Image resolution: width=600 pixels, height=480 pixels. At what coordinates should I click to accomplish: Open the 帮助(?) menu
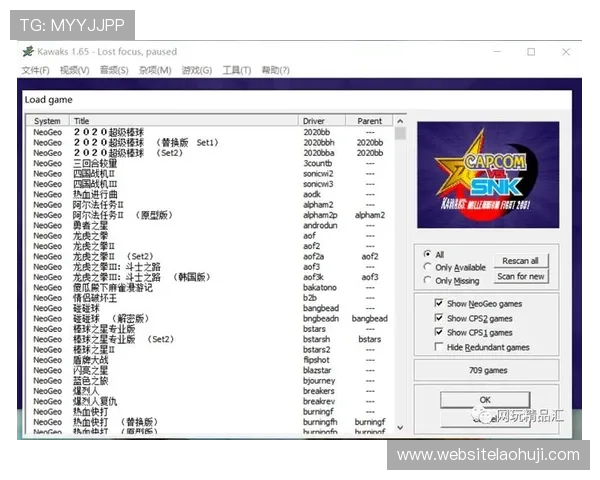click(276, 70)
